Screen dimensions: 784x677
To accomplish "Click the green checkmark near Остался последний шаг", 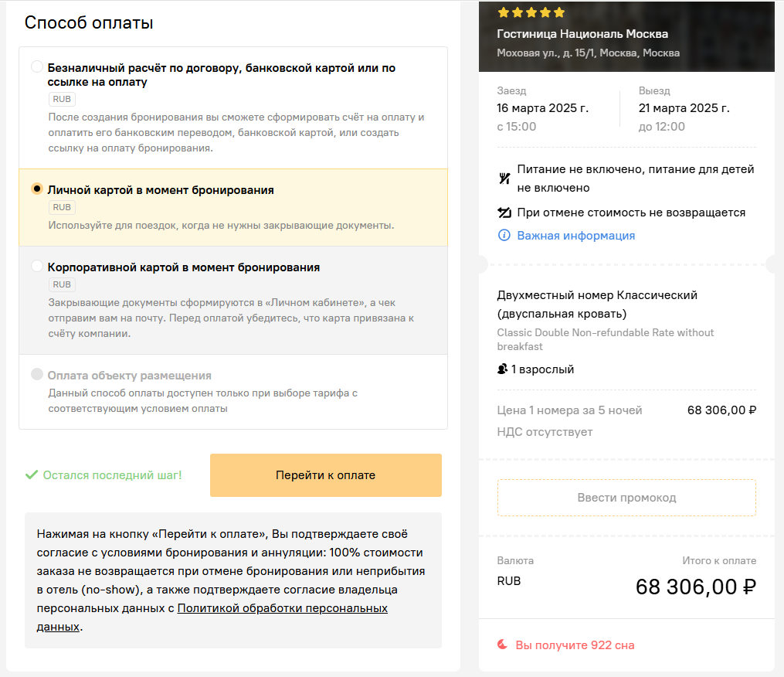I will [32, 475].
